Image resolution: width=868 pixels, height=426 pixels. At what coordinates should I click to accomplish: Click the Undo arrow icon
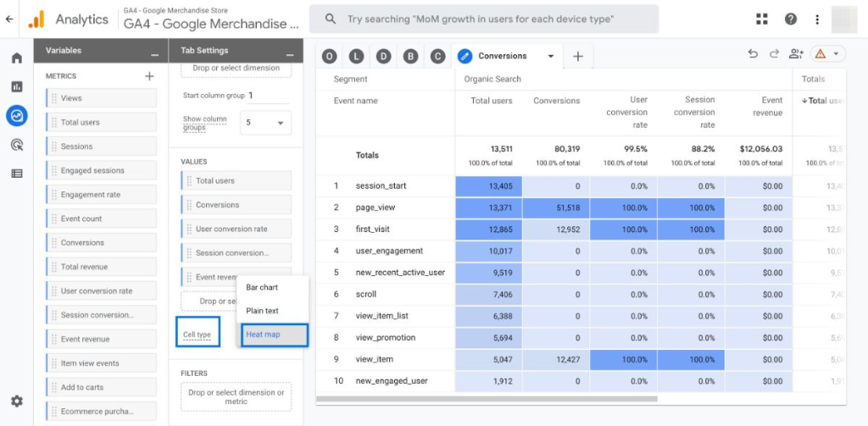[753, 53]
